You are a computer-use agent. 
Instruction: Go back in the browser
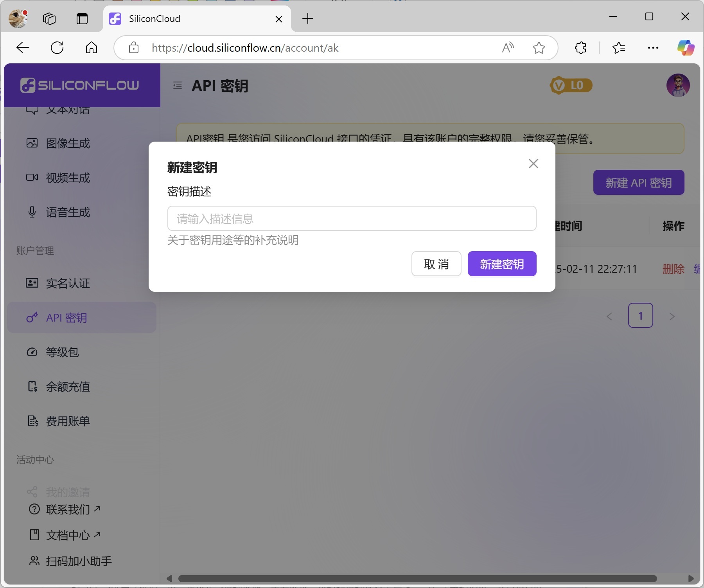tap(23, 48)
